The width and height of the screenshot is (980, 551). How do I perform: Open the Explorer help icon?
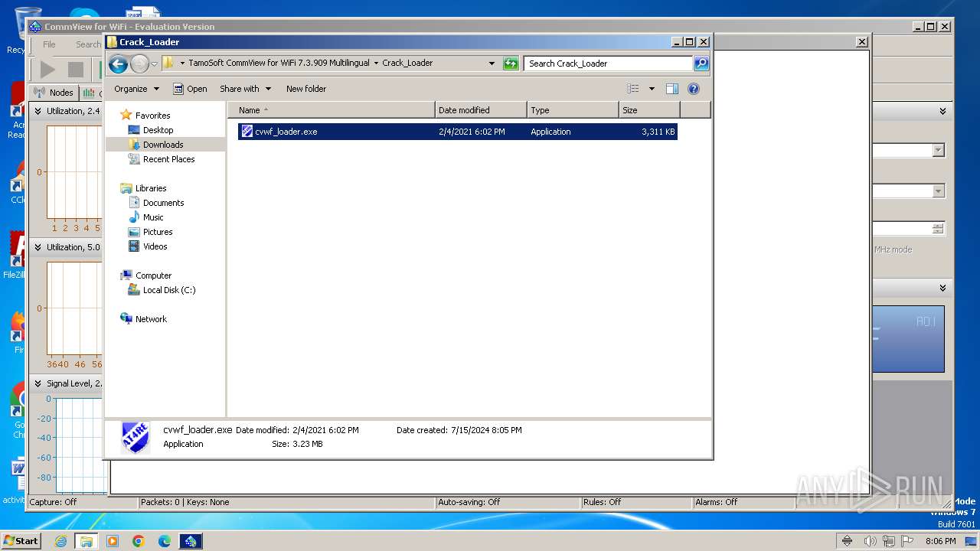click(x=694, y=89)
